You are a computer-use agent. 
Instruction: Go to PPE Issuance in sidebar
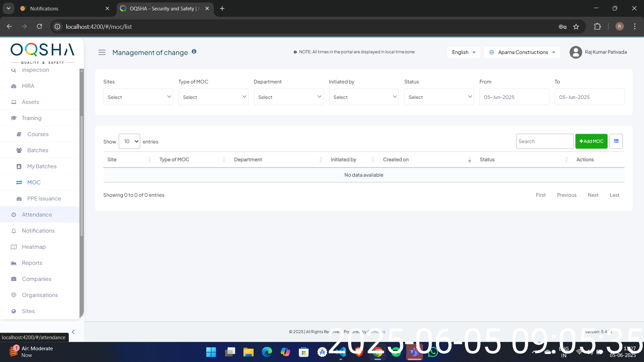[x=44, y=198]
